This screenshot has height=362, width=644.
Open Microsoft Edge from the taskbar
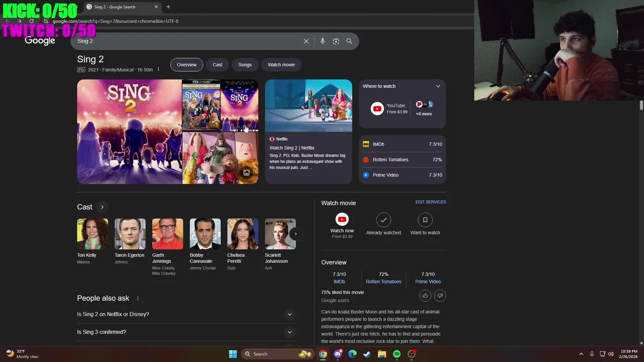coord(352,354)
